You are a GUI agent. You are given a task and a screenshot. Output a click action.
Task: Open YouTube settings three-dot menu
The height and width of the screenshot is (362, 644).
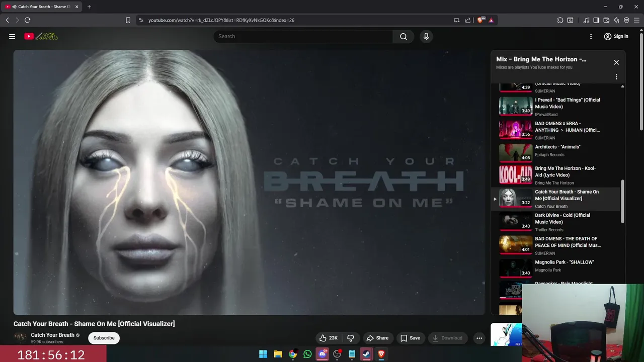[x=591, y=36]
